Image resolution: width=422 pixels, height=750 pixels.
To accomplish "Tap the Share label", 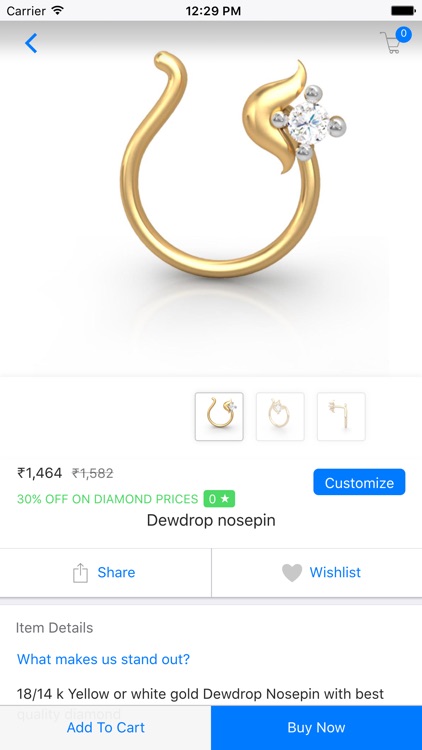I will coord(116,572).
